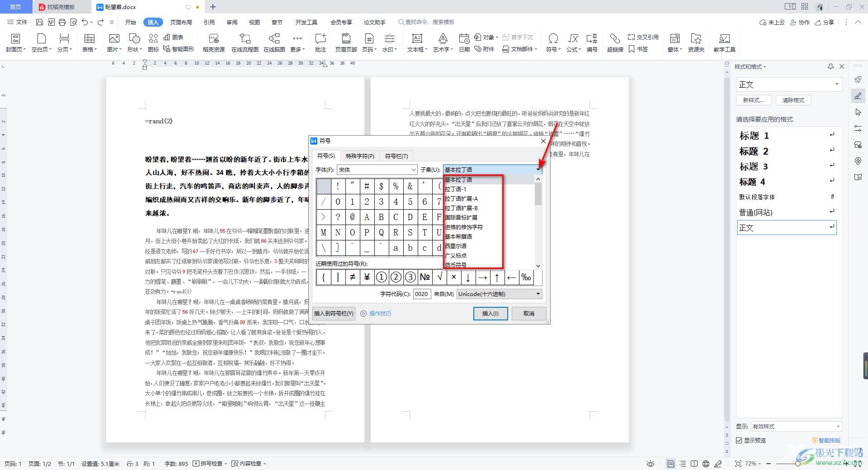
Task: Switch to the 找稻壳模板 document tab
Action: pyautogui.click(x=61, y=7)
